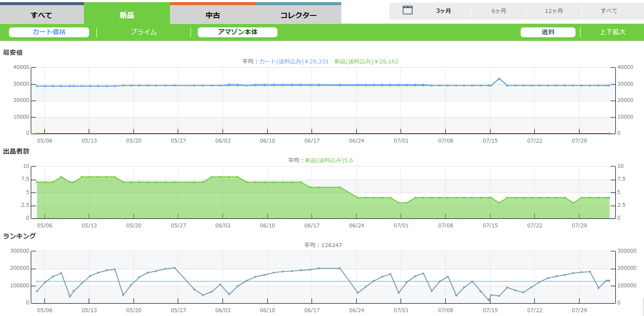Click the ranking average 126247 label

(x=323, y=245)
